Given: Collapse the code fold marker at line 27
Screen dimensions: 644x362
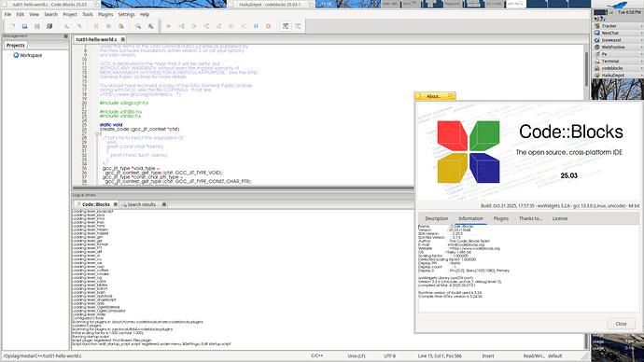Looking at the screenshot, I should coord(97,133).
